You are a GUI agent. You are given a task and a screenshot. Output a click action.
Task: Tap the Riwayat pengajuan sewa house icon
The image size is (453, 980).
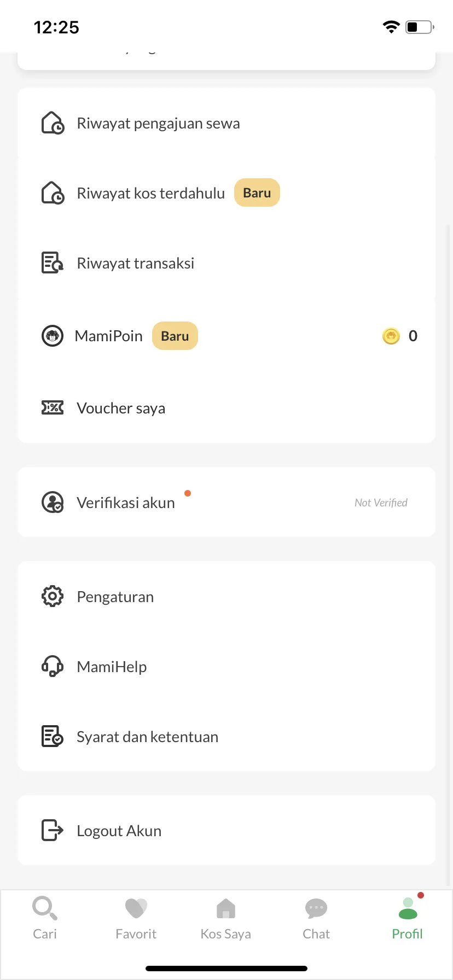point(53,123)
